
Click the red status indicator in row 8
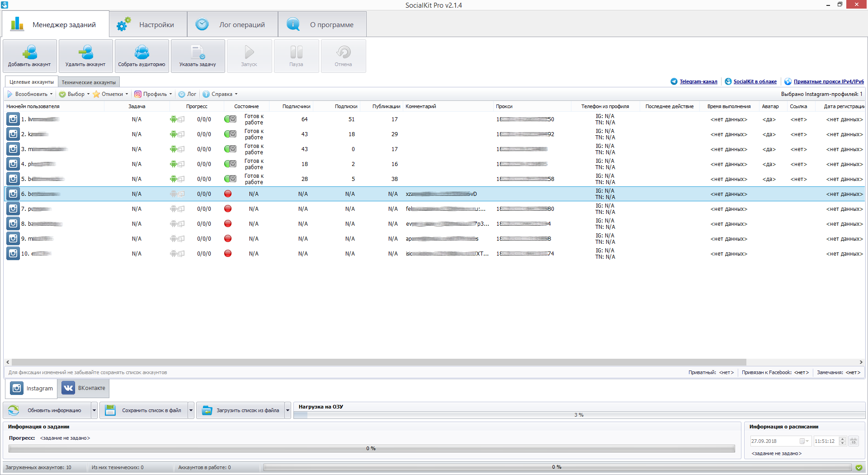(228, 223)
